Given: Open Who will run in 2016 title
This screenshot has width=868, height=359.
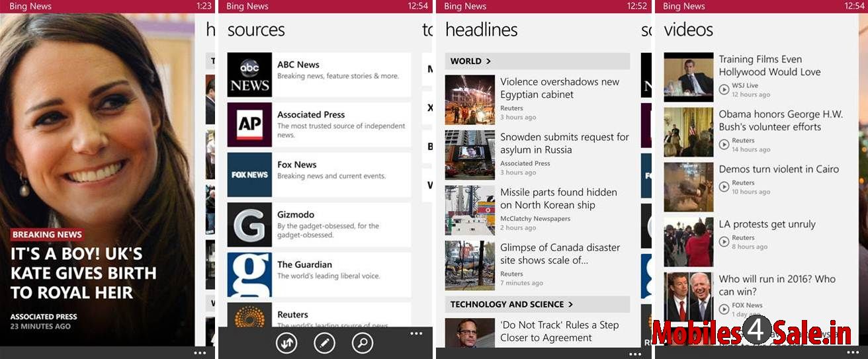Looking at the screenshot, I should (x=777, y=285).
